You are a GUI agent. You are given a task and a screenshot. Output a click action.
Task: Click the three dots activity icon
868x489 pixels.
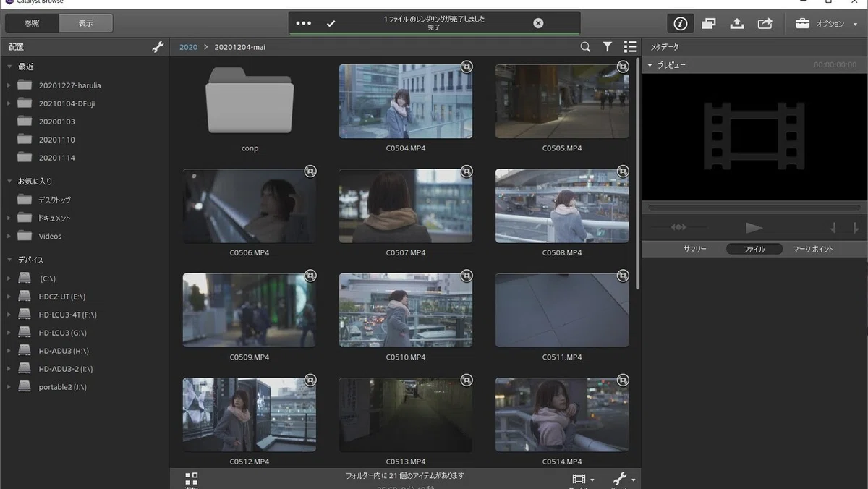304,23
